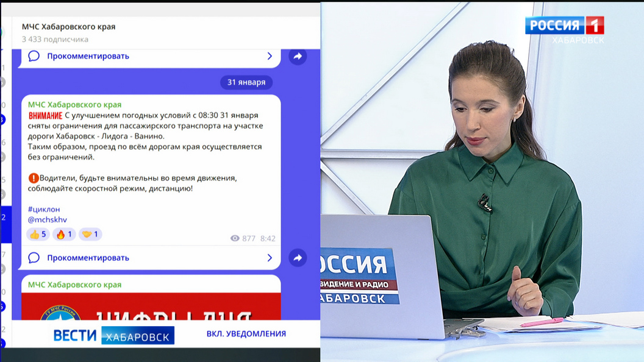Click the 8:42 post timestamp
Viewport: 644px width, 362px height.
click(268, 238)
